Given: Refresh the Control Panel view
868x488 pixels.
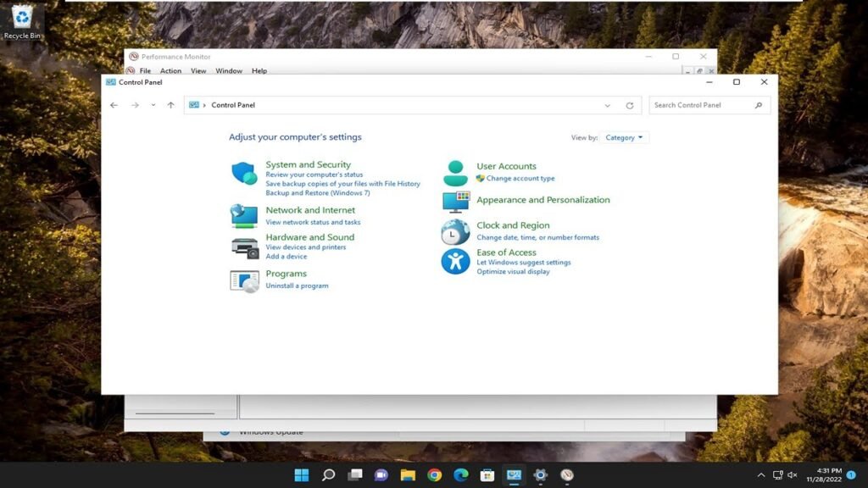Looking at the screenshot, I should pyautogui.click(x=629, y=106).
